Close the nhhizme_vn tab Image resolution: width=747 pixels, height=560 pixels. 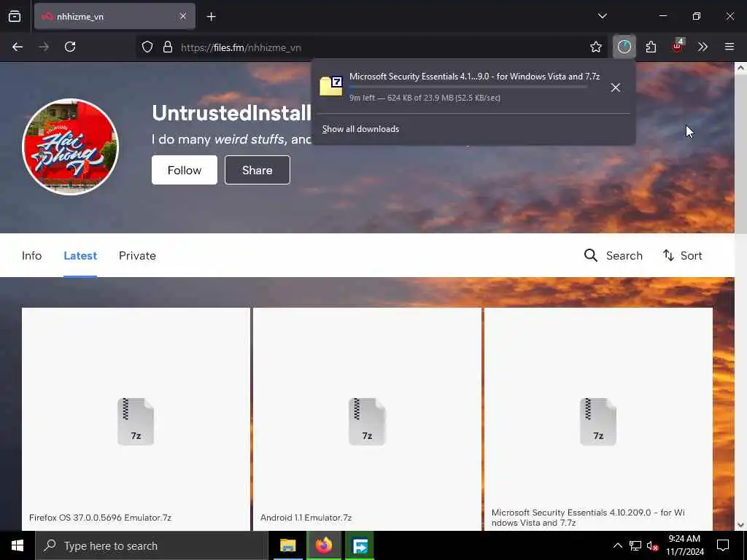point(183,16)
